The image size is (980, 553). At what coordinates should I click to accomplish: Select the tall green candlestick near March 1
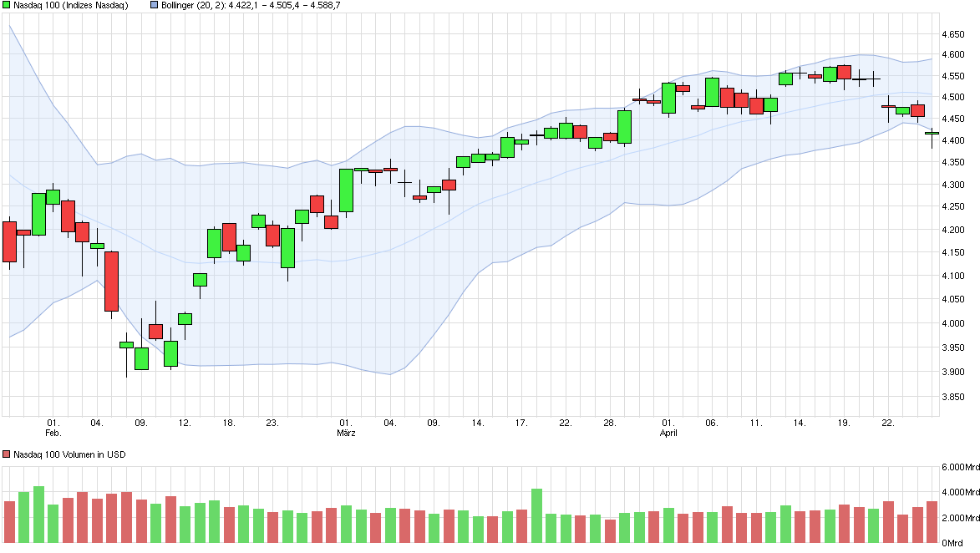[345, 188]
